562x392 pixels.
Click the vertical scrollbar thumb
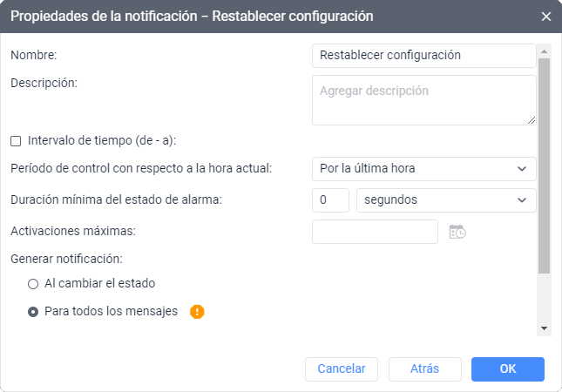click(x=544, y=166)
